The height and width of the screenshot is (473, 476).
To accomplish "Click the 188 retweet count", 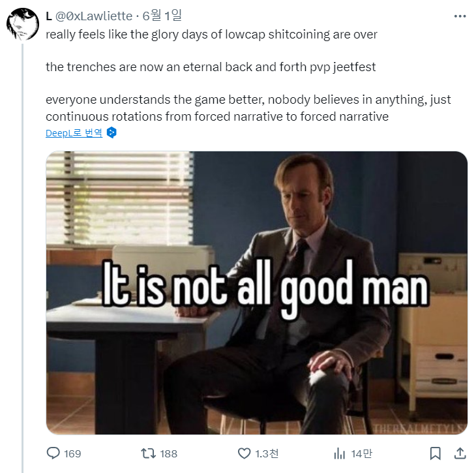I will 169,453.
